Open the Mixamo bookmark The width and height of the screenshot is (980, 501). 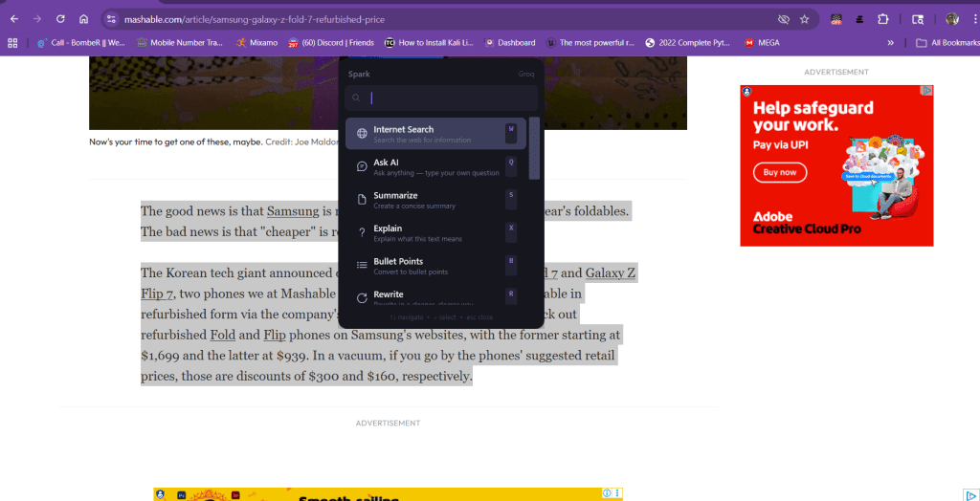[x=256, y=43]
